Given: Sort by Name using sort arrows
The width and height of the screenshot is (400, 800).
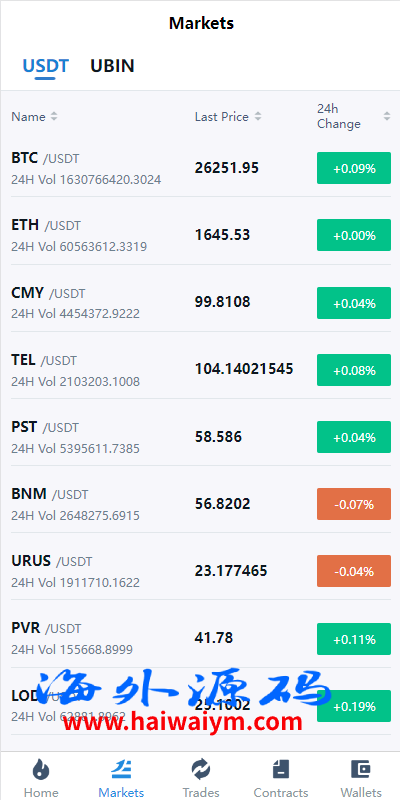Looking at the screenshot, I should [54, 117].
